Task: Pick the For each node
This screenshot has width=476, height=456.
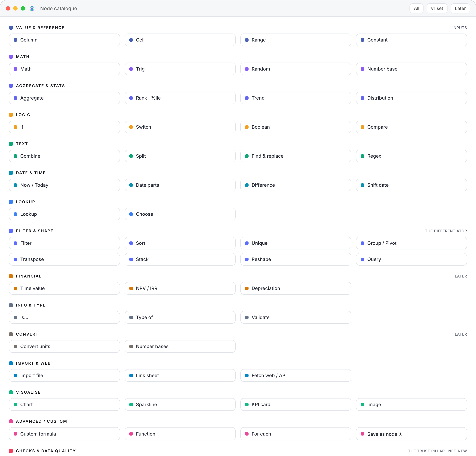Action: (x=296, y=434)
